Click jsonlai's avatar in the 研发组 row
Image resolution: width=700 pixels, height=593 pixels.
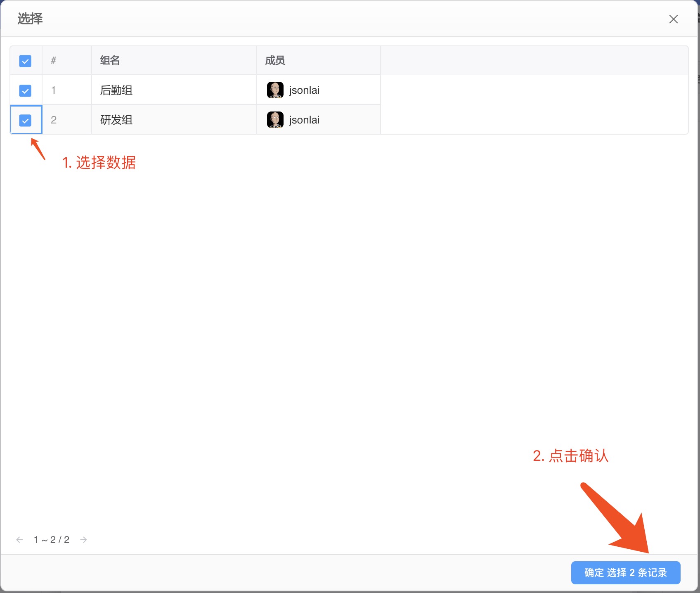(274, 119)
